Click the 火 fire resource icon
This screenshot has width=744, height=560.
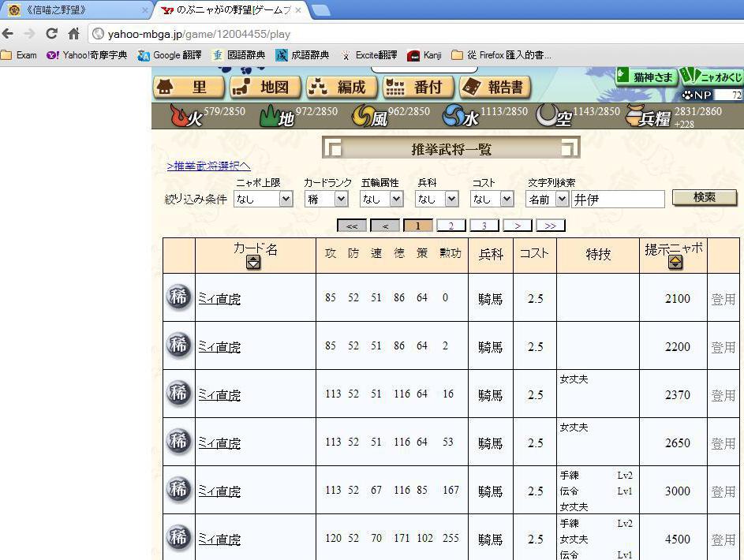pyautogui.click(x=186, y=116)
